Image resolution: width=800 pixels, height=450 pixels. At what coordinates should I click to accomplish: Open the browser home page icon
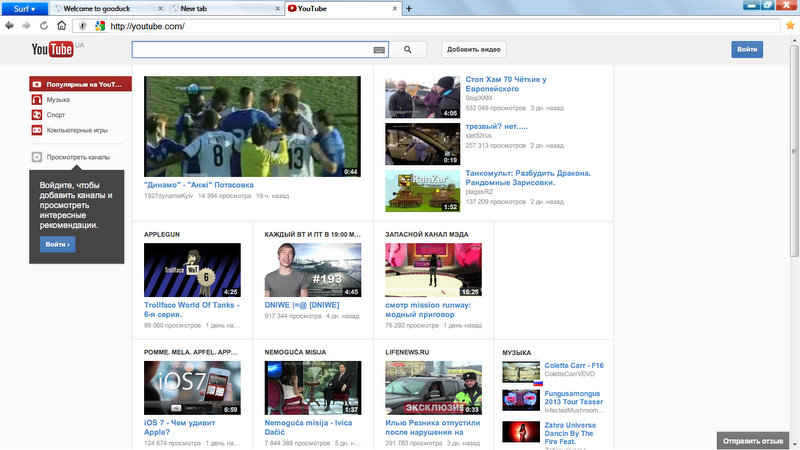tap(61, 26)
